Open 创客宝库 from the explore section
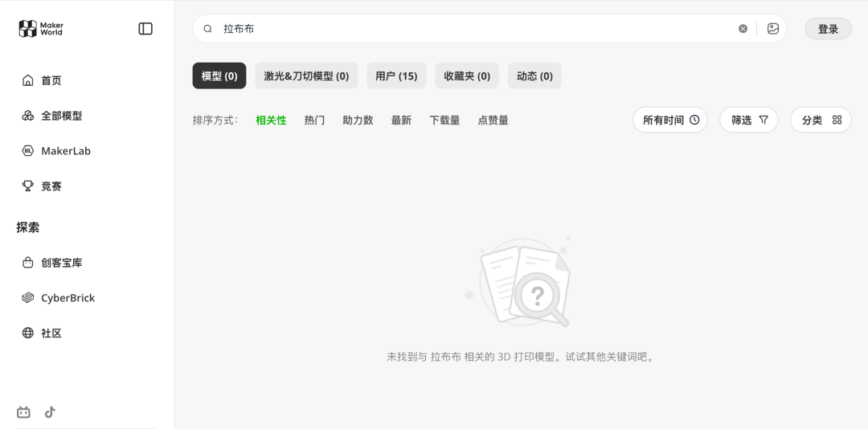868x429 pixels. click(x=61, y=263)
